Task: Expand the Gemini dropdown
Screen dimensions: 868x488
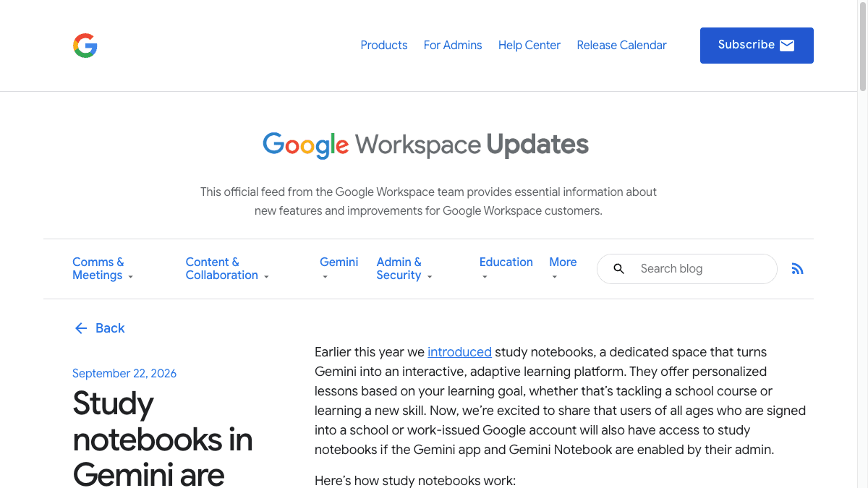Action: coord(339,268)
